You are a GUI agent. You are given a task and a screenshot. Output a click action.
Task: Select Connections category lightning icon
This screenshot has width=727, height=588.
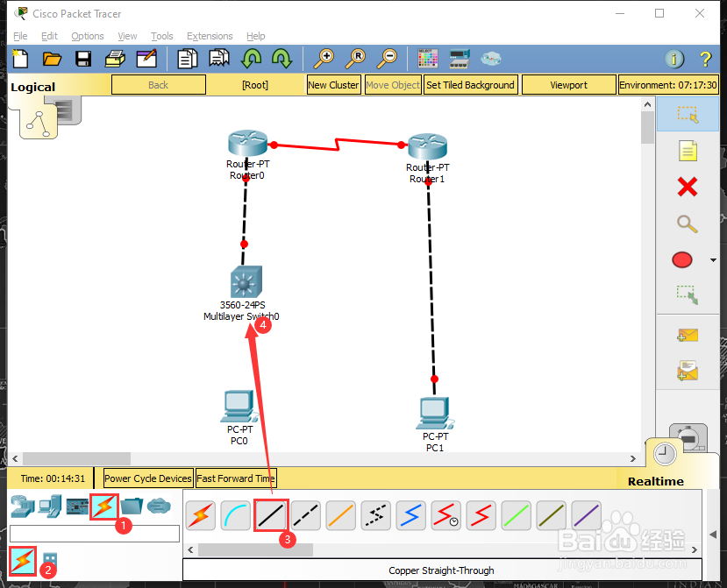pos(104,507)
